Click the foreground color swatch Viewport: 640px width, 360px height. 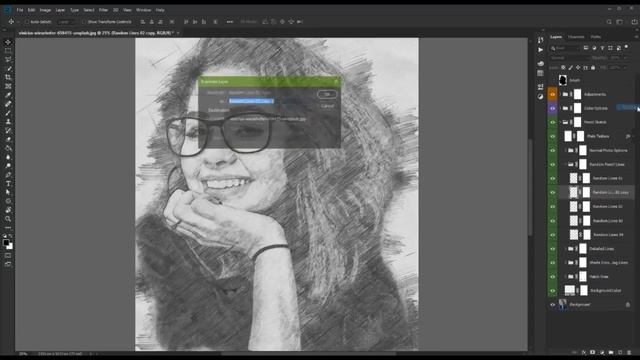6,243
